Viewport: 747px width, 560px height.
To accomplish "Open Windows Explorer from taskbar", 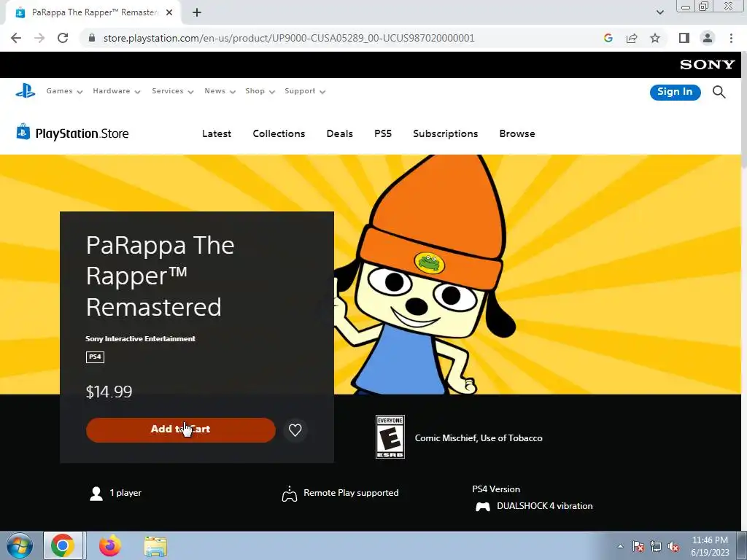I will click(x=155, y=546).
